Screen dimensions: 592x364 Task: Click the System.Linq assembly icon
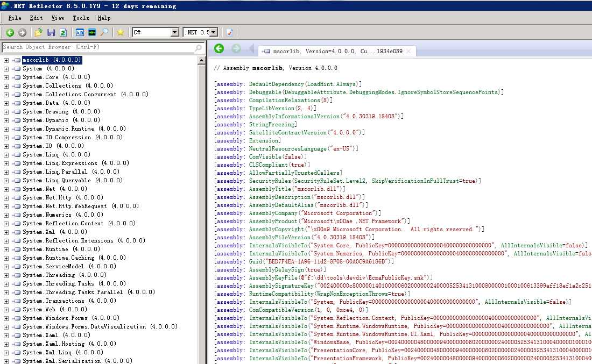click(17, 155)
